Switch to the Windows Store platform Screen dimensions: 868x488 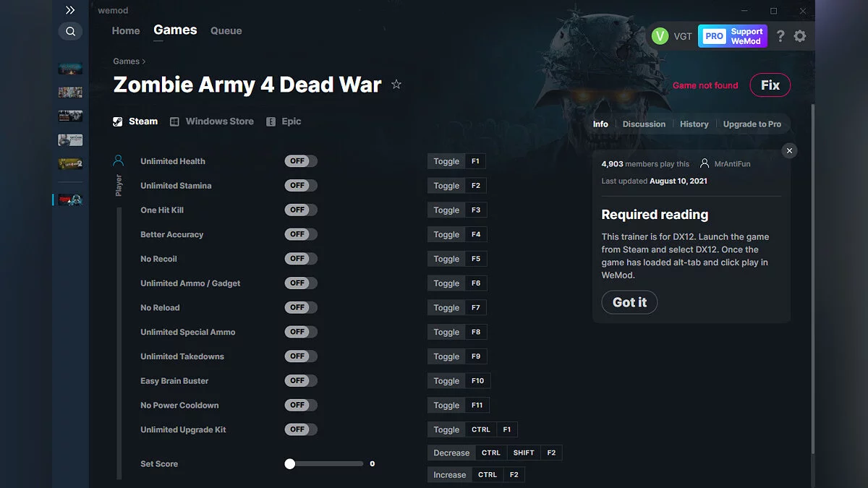click(x=211, y=121)
